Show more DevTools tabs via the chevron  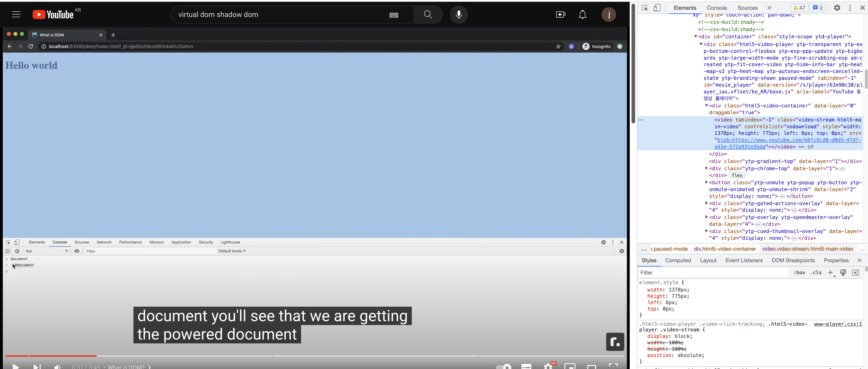[769, 8]
